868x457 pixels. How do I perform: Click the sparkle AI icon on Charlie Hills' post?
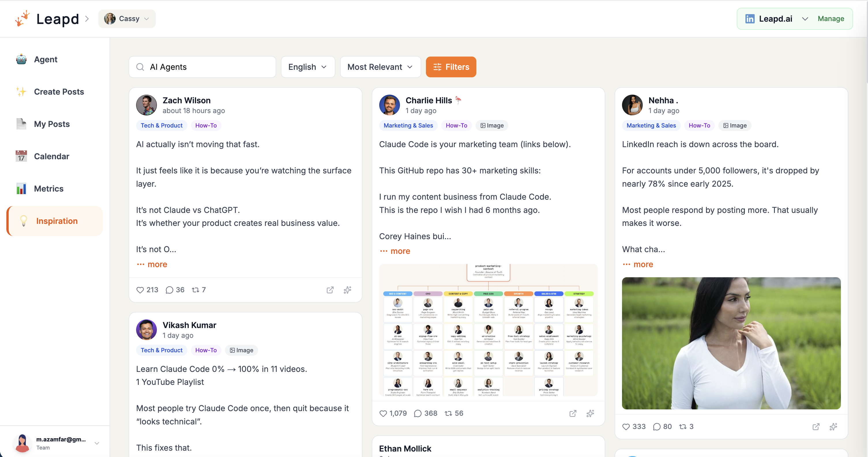590,413
